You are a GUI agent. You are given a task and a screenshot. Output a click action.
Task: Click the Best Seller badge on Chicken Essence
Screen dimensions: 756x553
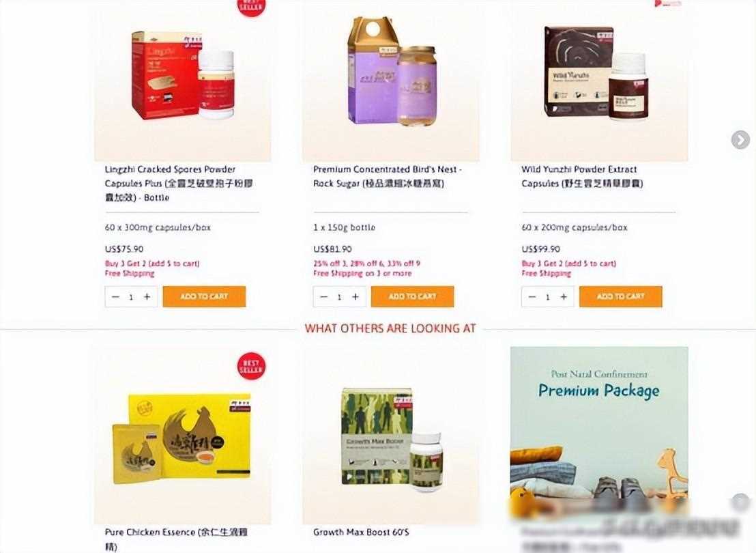point(251,366)
